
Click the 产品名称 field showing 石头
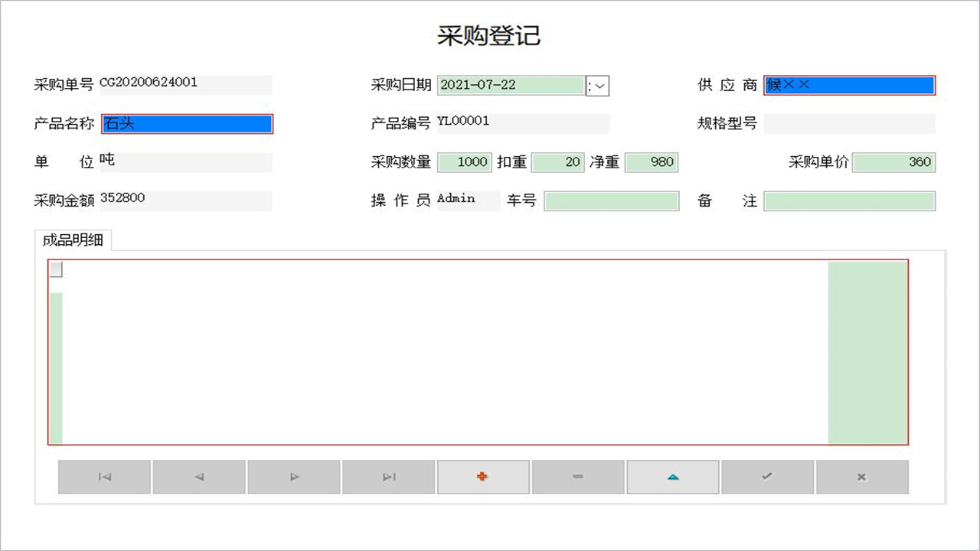point(187,123)
